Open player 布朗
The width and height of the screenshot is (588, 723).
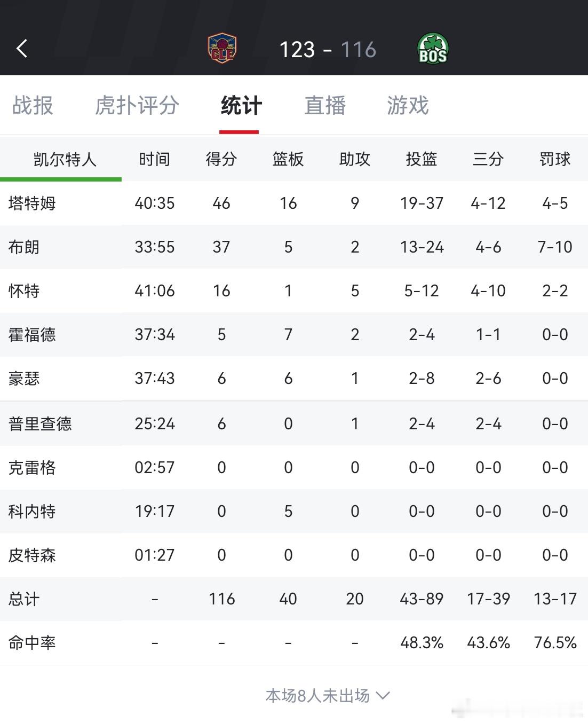pos(24,247)
